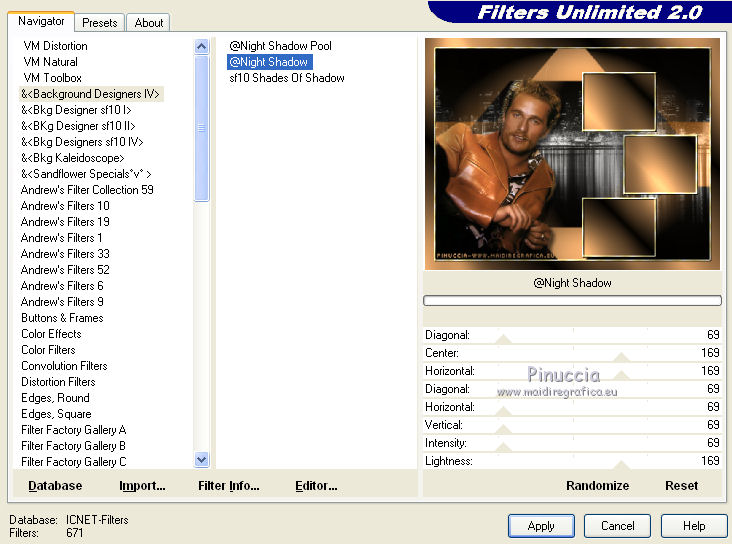Select &<Bkg Designer sf10 I> category
The image size is (732, 544).
pyautogui.click(x=76, y=110)
